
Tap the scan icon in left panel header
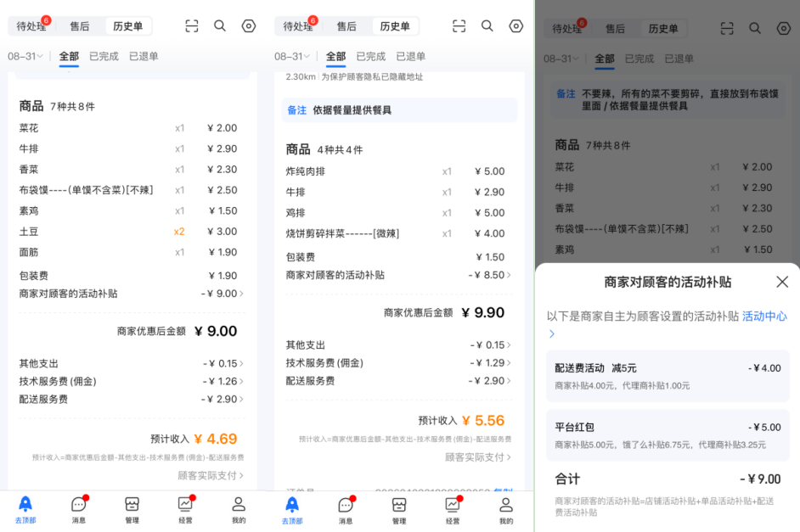pos(192,26)
